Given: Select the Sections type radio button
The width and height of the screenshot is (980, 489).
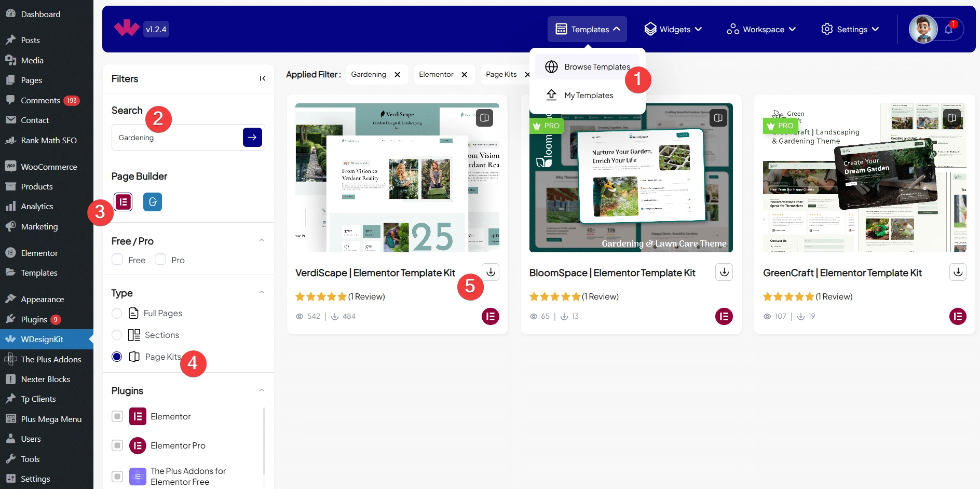Looking at the screenshot, I should tap(117, 335).
